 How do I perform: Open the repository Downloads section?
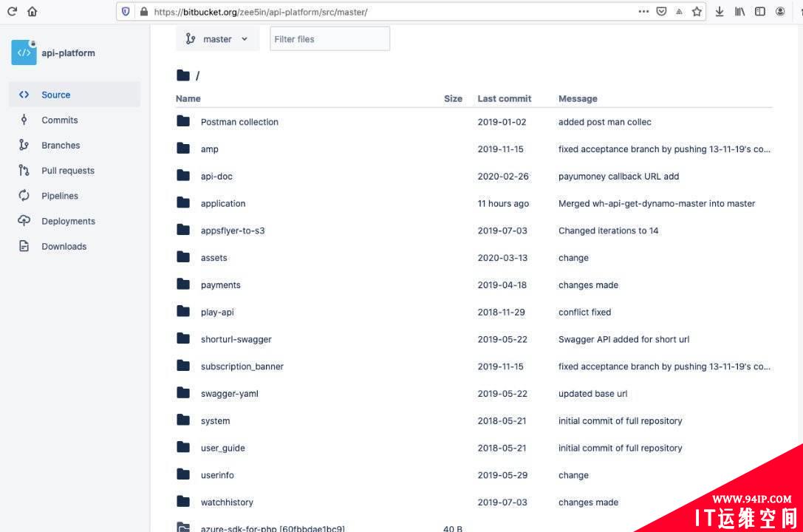[64, 246]
